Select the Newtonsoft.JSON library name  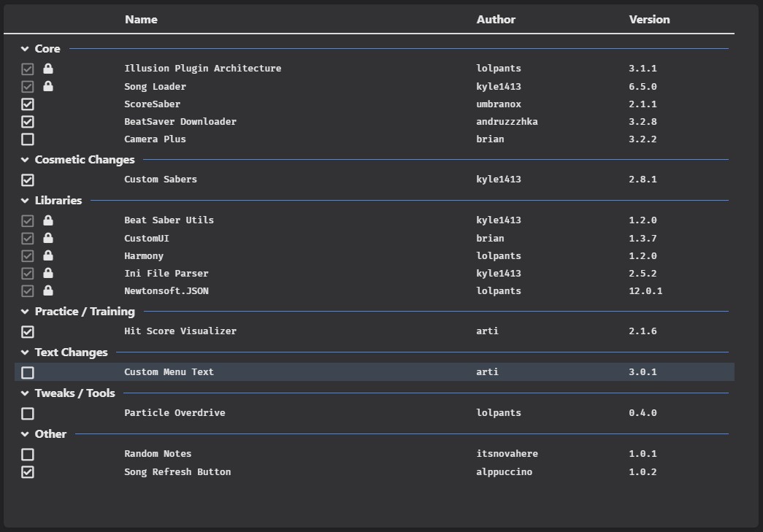(166, 290)
